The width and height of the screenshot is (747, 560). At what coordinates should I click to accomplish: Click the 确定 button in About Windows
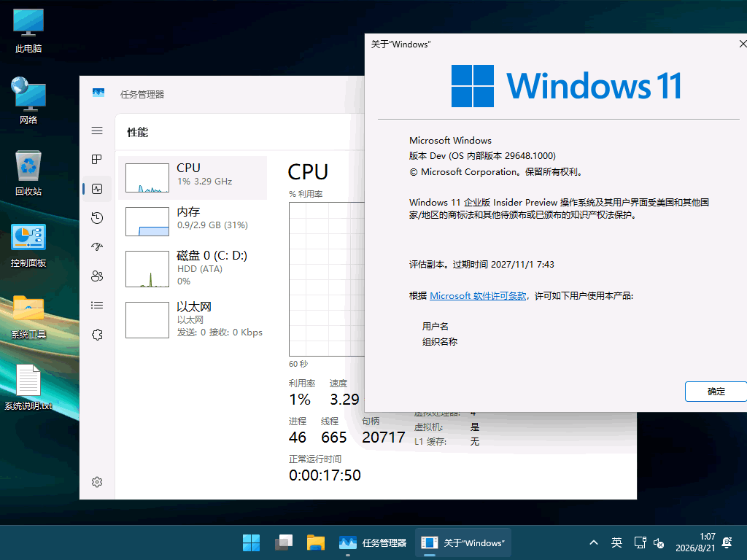(x=716, y=392)
